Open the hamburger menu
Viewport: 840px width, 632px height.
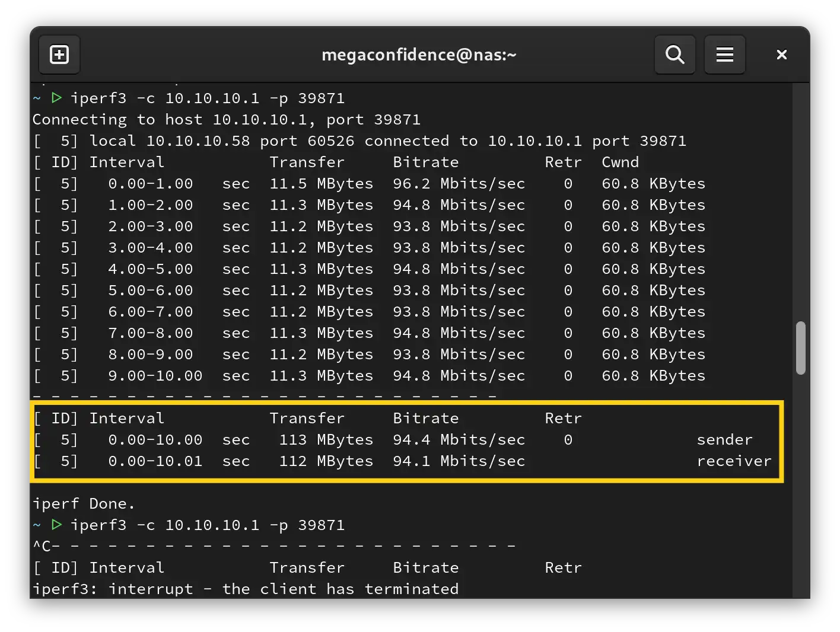click(724, 54)
